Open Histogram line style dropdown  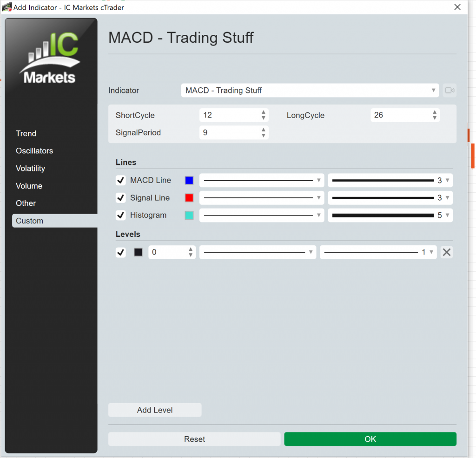coord(262,216)
